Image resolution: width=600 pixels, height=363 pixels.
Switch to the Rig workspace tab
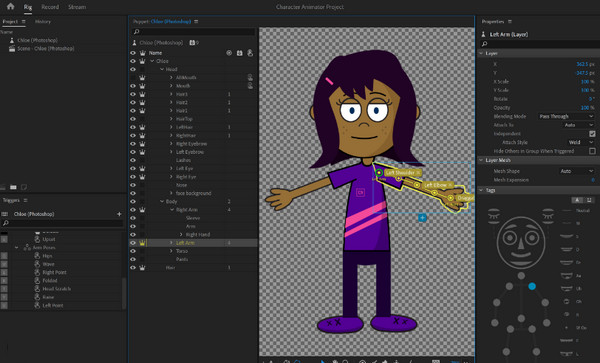(x=28, y=7)
